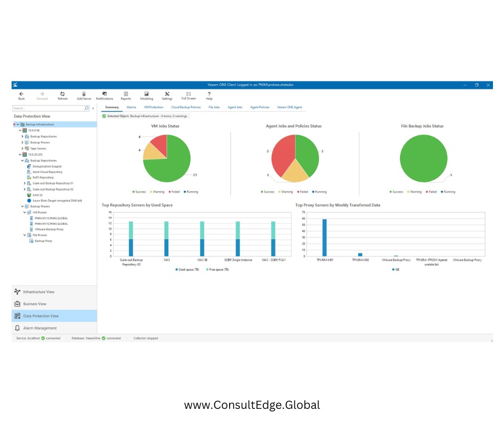Collapse the File Proxies node
Screen dimensions: 504x423
click(x=25, y=235)
